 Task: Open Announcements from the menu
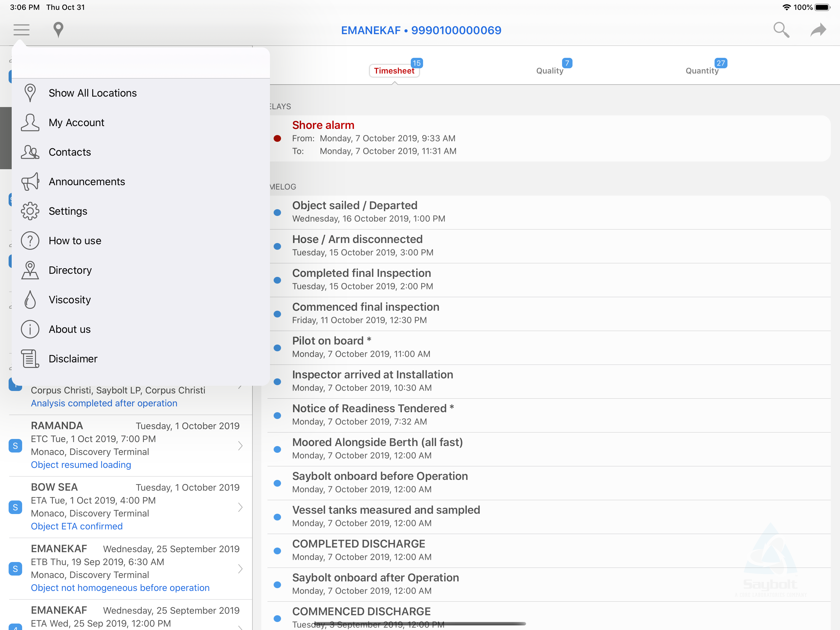point(141,181)
